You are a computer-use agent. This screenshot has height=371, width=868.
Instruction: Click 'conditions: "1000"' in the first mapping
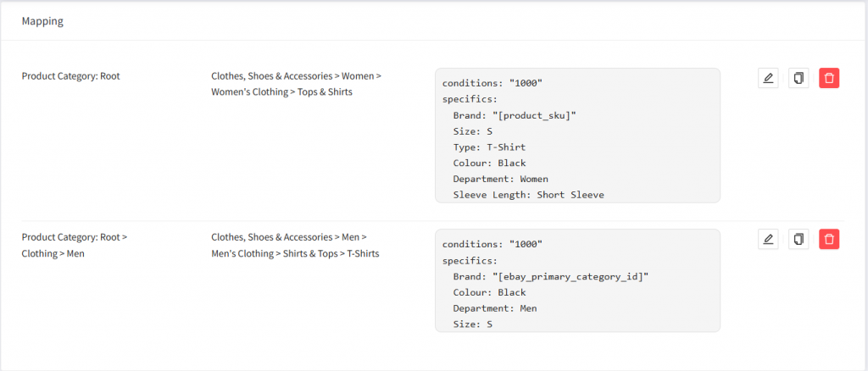(492, 83)
